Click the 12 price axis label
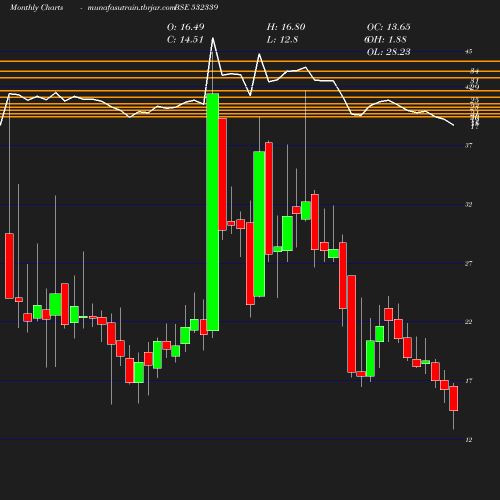The image size is (500, 500). [x=469, y=440]
